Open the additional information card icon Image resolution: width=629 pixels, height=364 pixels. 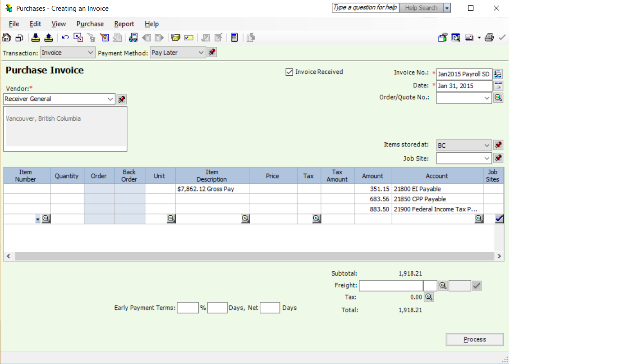coord(189,38)
